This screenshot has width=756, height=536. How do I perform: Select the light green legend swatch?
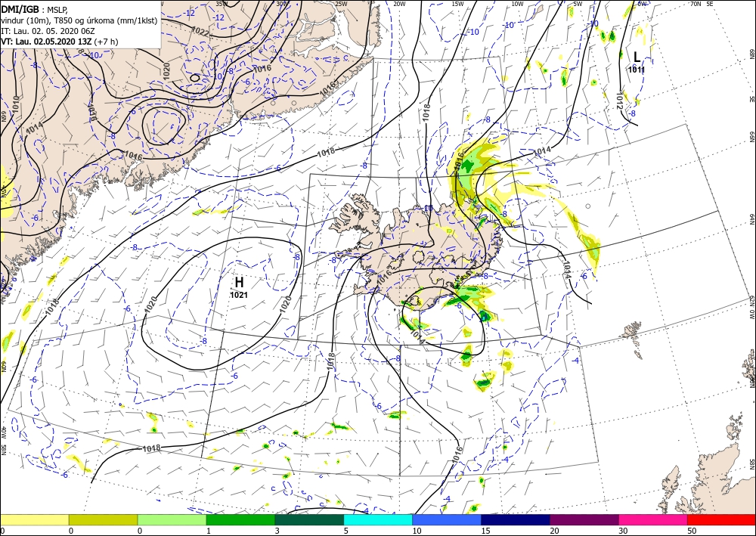172,519
